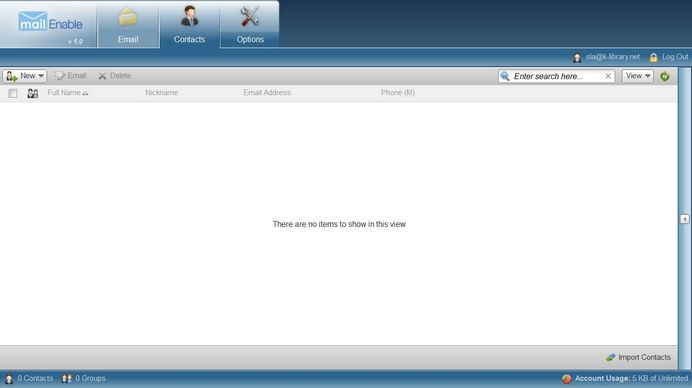Click the Account Usage pie icon

[567, 378]
